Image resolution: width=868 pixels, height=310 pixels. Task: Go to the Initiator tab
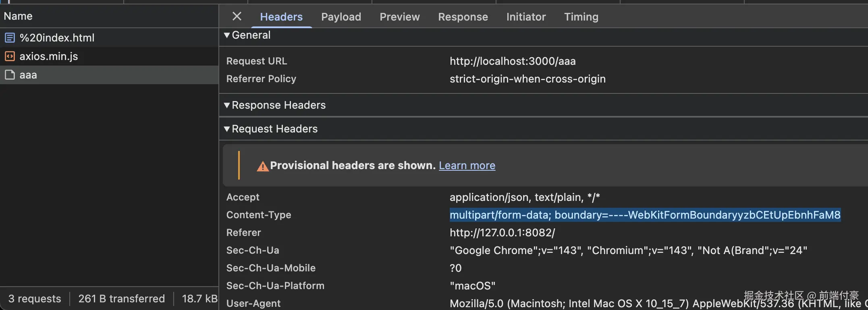[x=526, y=17]
